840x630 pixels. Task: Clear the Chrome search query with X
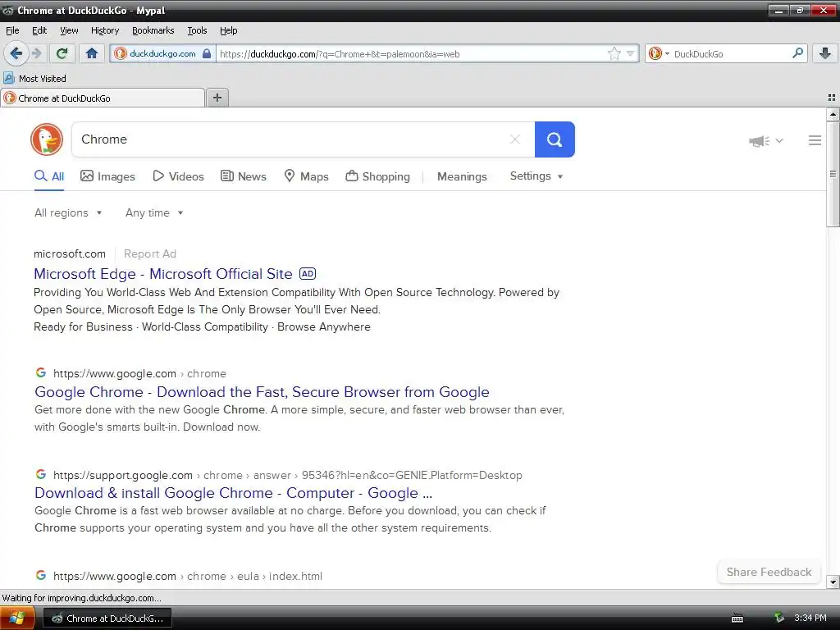pos(515,139)
